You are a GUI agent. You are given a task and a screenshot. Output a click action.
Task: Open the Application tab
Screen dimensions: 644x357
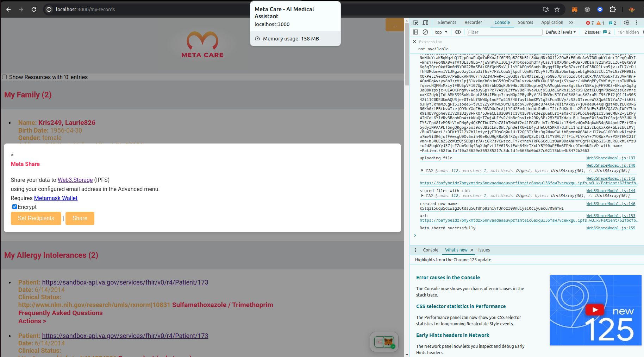pyautogui.click(x=552, y=23)
